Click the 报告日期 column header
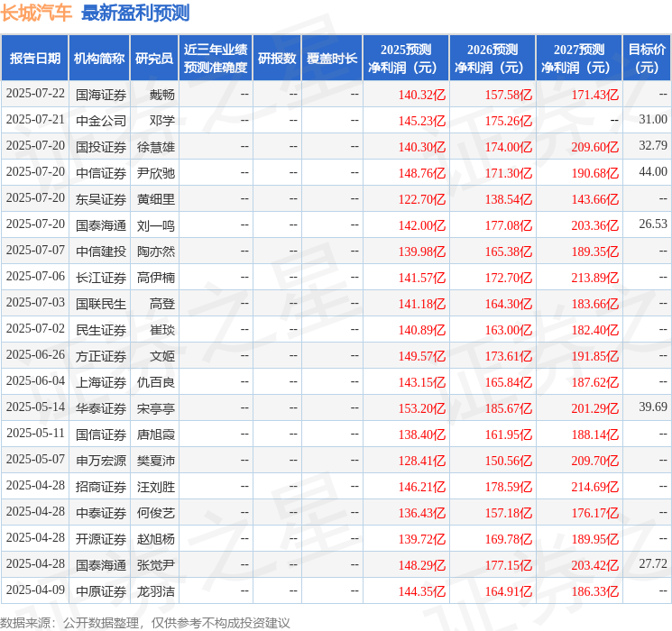 pos(34,59)
